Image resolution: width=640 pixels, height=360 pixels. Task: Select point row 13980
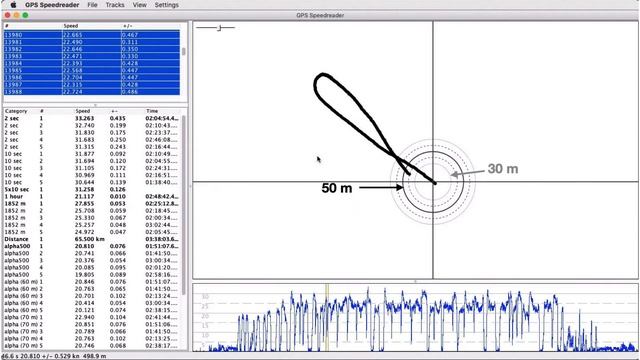pos(92,35)
